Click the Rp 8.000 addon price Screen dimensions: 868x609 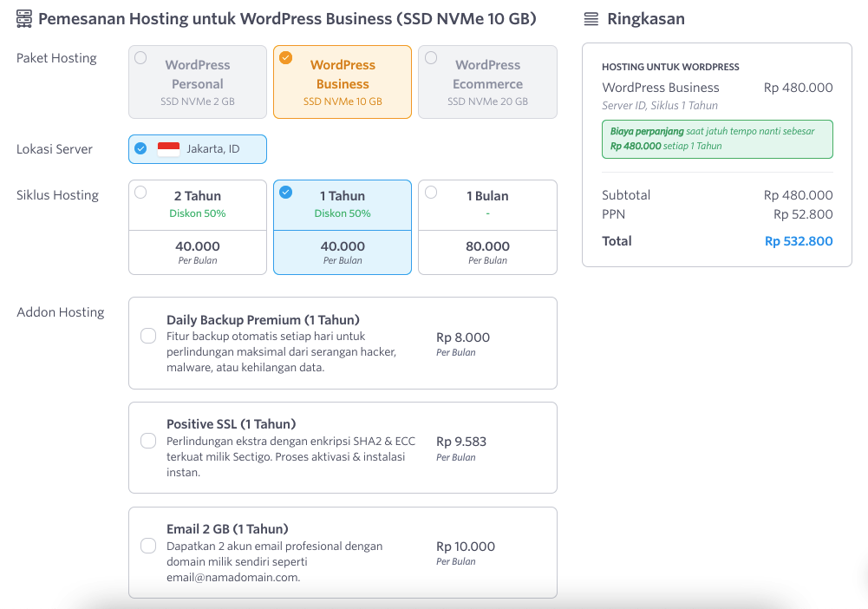tap(463, 337)
